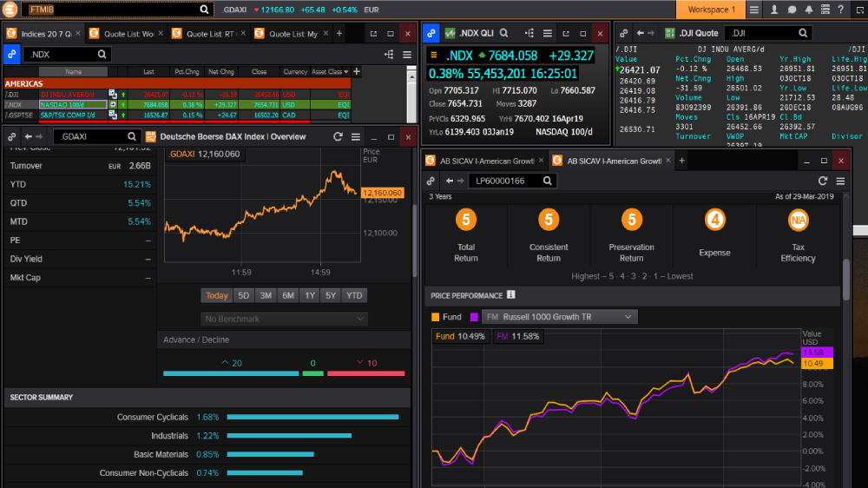Select the 1Y chart range

click(x=310, y=296)
